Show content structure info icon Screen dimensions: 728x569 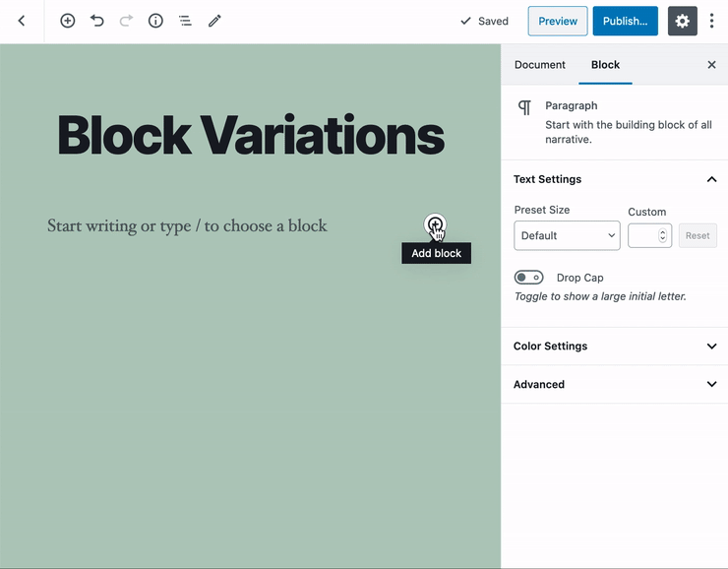(x=155, y=21)
